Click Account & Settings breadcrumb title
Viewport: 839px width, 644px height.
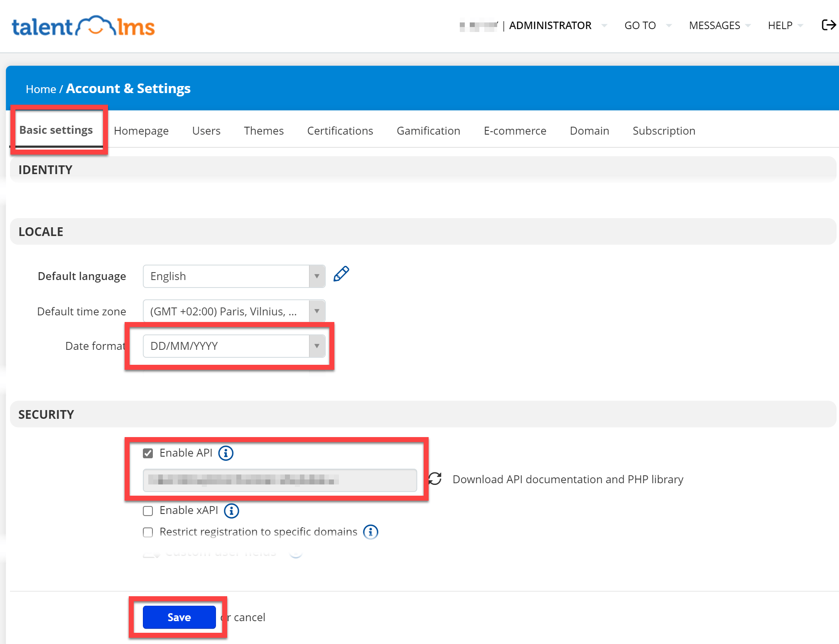pos(128,88)
